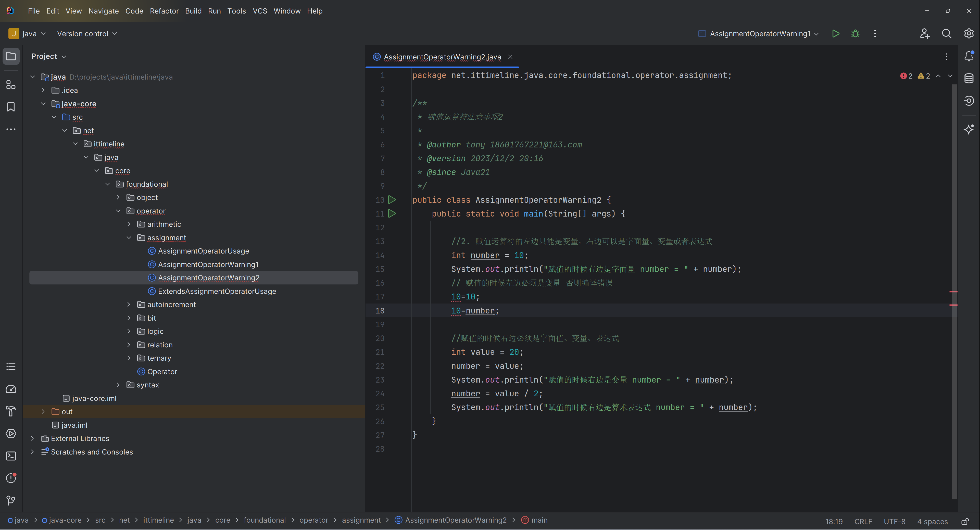Open the File menu

tap(33, 11)
